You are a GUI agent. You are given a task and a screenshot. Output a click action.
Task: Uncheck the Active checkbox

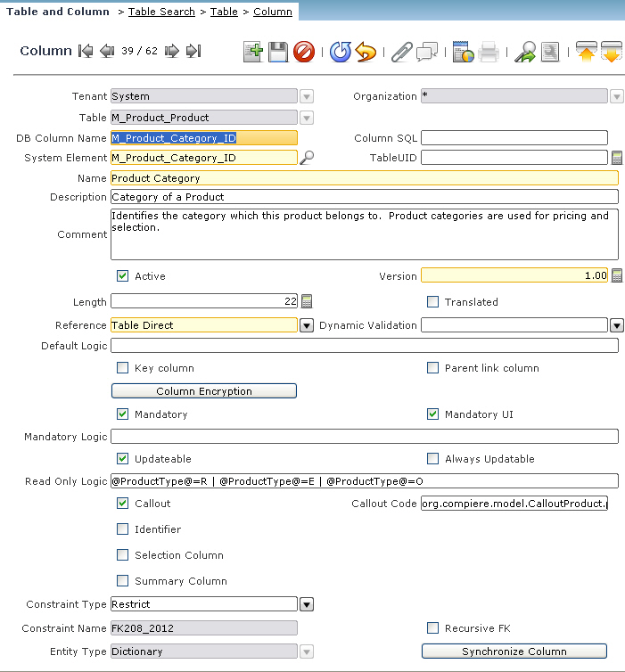pyautogui.click(x=123, y=276)
